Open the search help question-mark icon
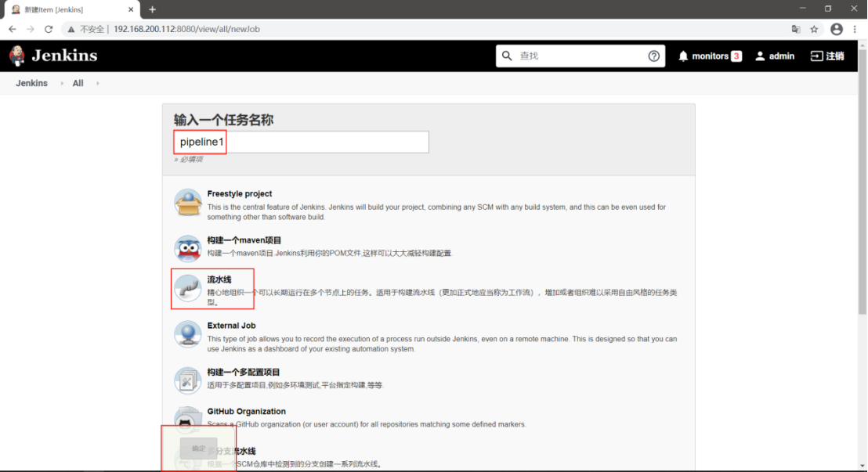This screenshot has height=472, width=868. pos(654,56)
